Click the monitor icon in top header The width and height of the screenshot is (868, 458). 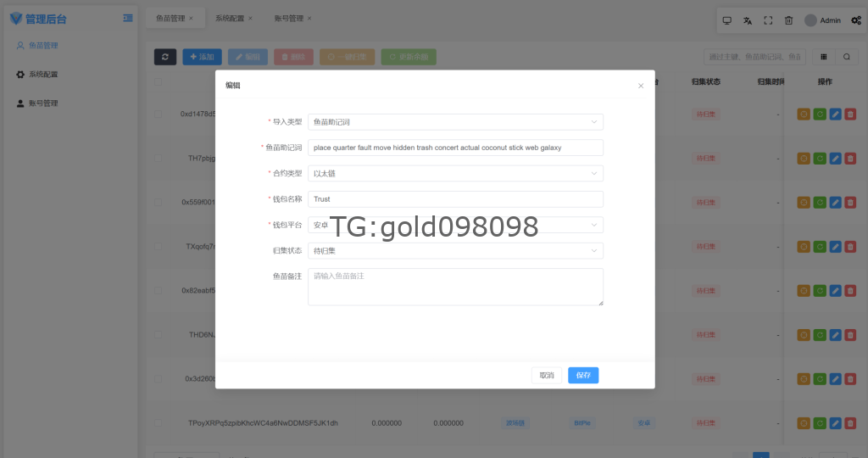click(x=726, y=20)
